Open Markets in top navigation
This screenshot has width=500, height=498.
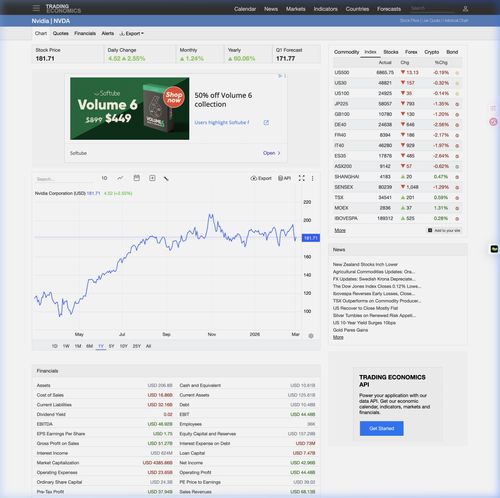(x=296, y=9)
